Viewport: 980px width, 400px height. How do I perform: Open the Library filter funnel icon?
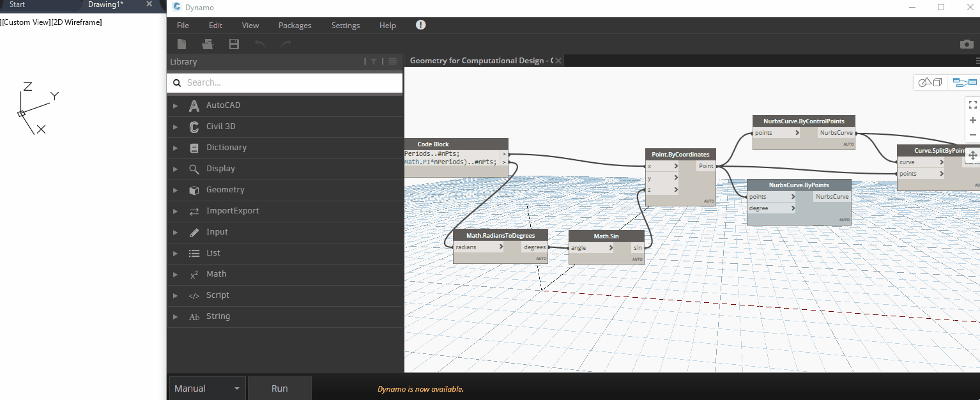pos(374,62)
